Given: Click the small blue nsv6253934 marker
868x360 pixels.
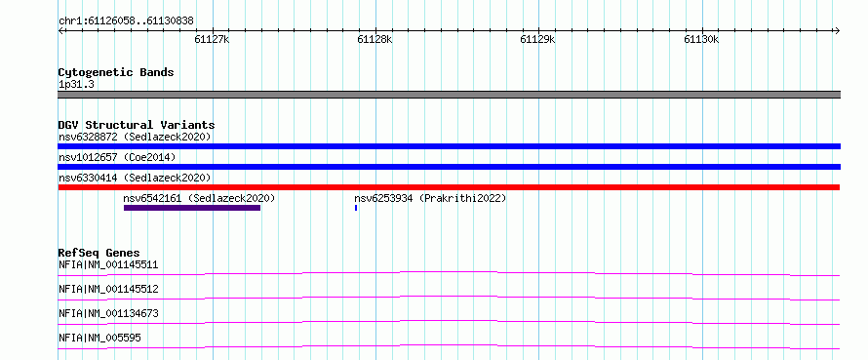Looking at the screenshot, I should click(x=356, y=208).
